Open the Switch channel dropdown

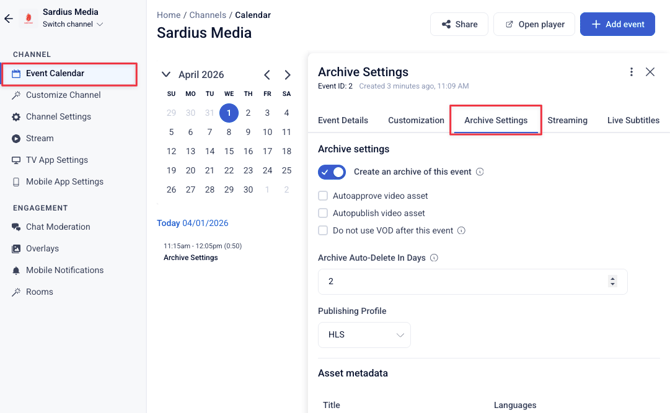point(72,25)
